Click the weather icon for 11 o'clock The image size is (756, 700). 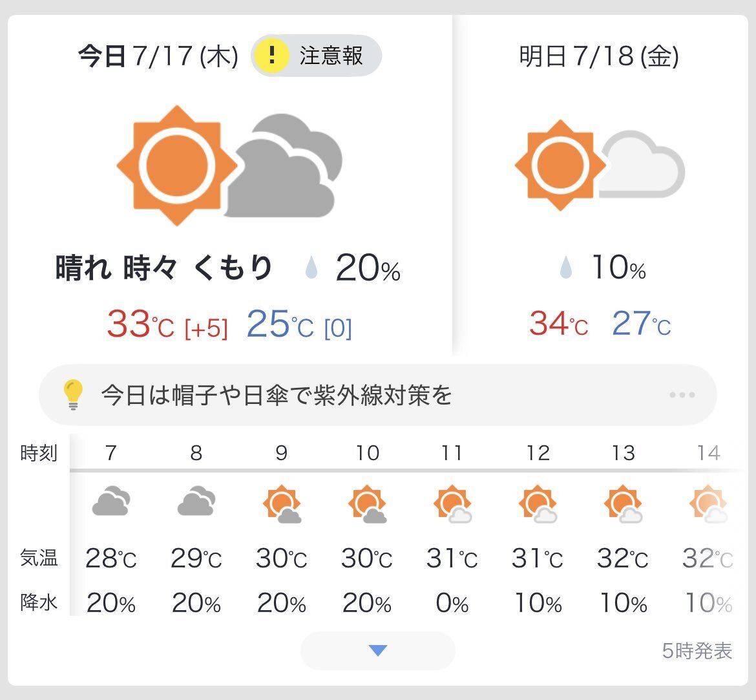(x=452, y=504)
